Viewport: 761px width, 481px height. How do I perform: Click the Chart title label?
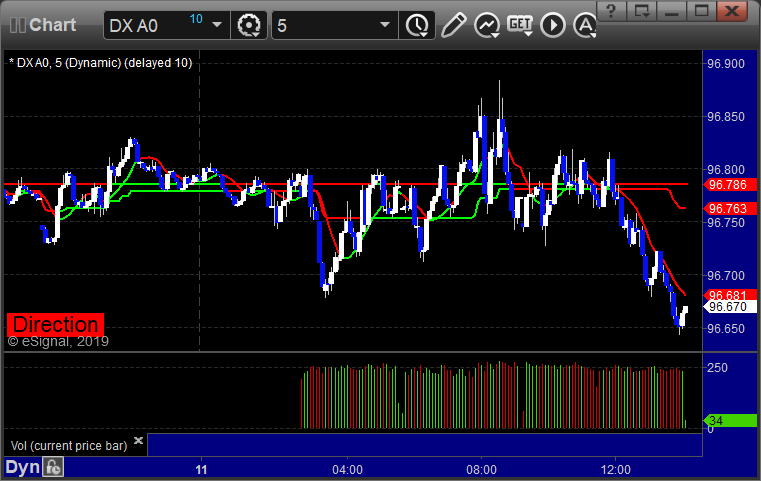(x=52, y=25)
